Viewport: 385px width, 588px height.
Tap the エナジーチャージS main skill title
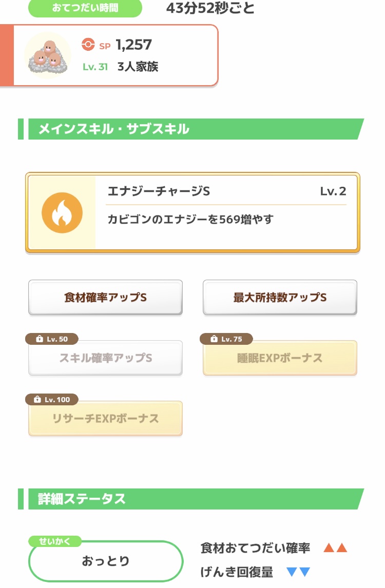pyautogui.click(x=159, y=191)
